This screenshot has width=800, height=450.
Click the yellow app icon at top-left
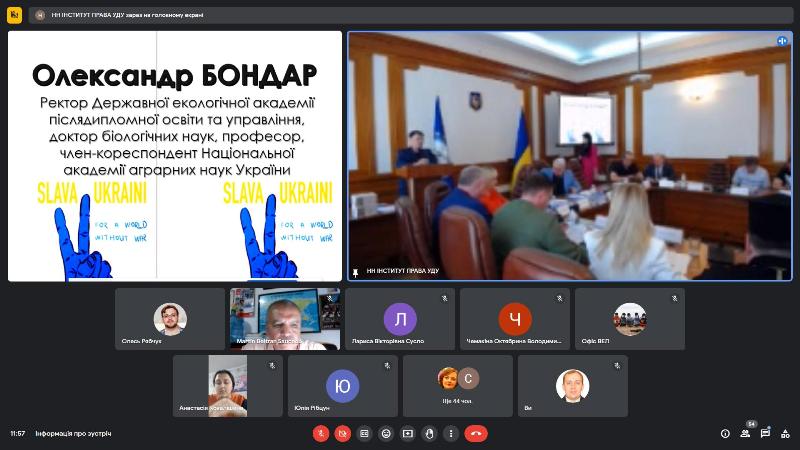point(14,15)
